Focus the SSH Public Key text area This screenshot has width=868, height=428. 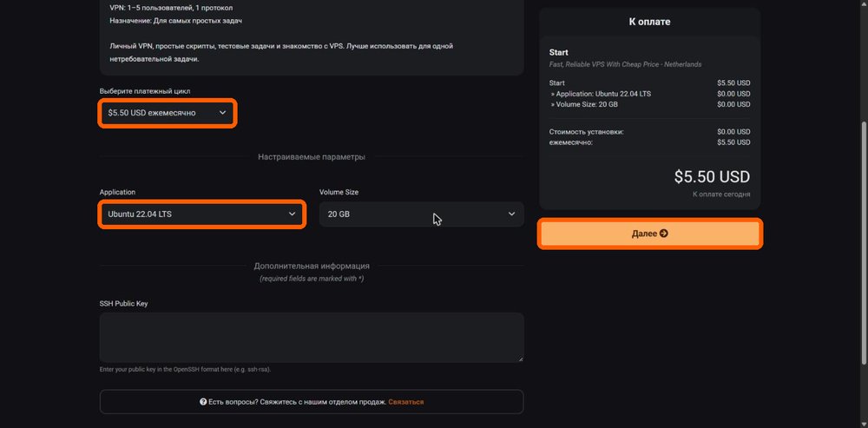312,337
